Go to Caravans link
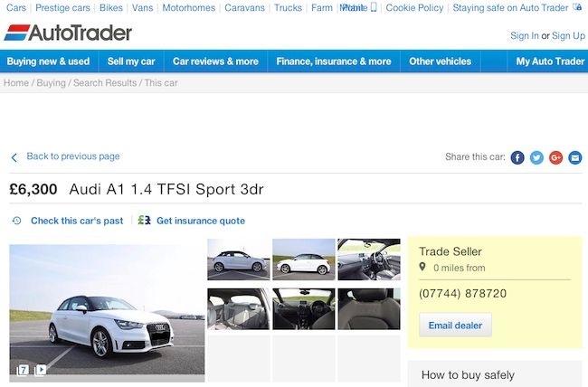The width and height of the screenshot is (588, 387). click(x=244, y=7)
